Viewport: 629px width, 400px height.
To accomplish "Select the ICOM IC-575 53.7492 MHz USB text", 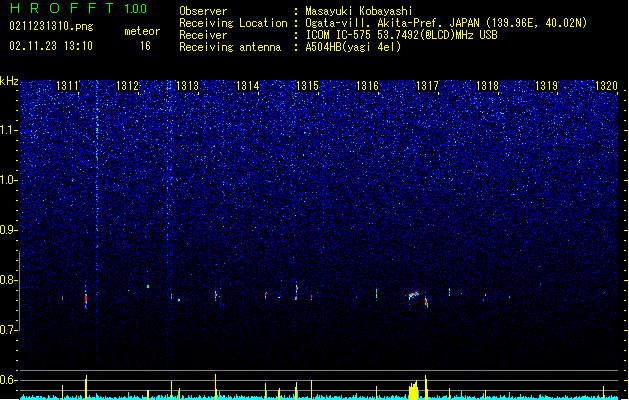I will pyautogui.click(x=401, y=35).
